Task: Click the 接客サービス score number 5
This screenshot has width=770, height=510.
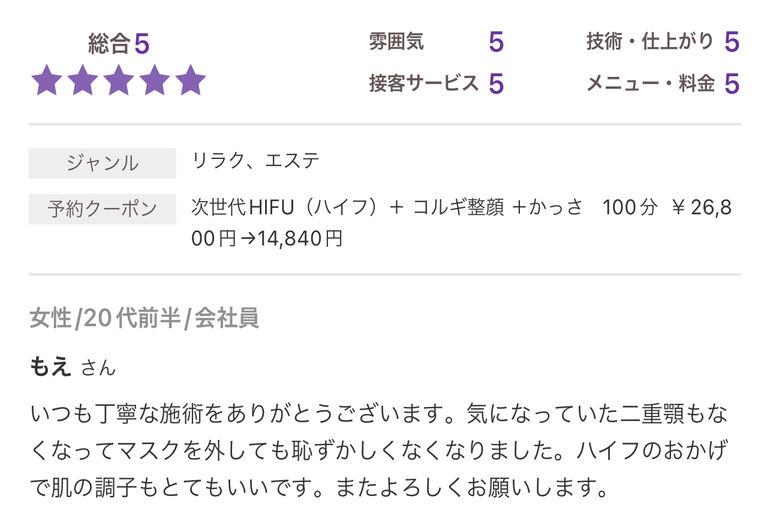Action: coord(496,83)
